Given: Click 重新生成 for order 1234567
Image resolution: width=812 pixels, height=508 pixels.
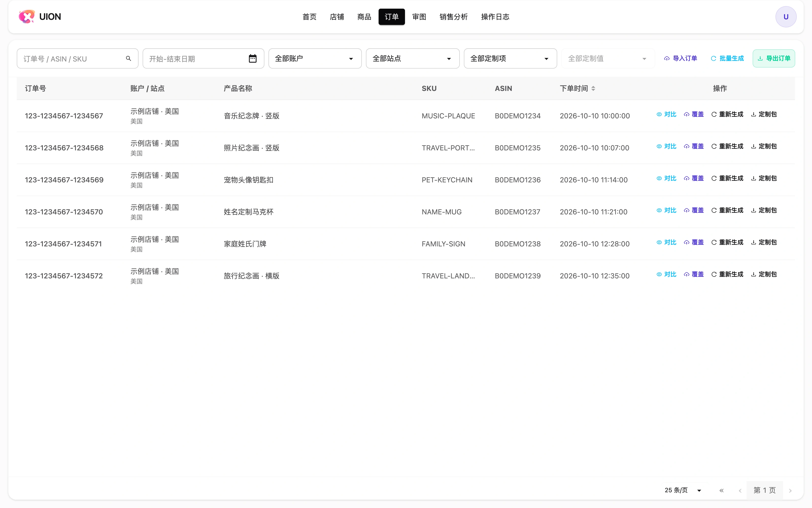Looking at the screenshot, I should click(x=727, y=114).
